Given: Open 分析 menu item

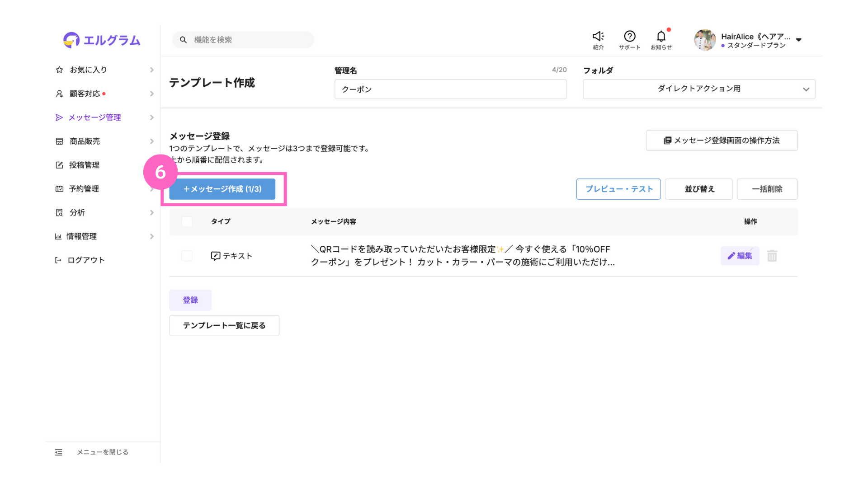Looking at the screenshot, I should 77,212.
